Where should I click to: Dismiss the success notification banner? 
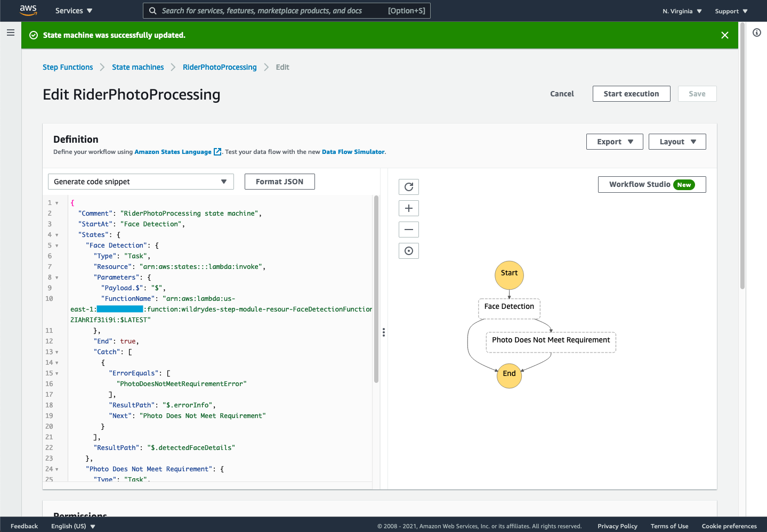pyautogui.click(x=725, y=35)
